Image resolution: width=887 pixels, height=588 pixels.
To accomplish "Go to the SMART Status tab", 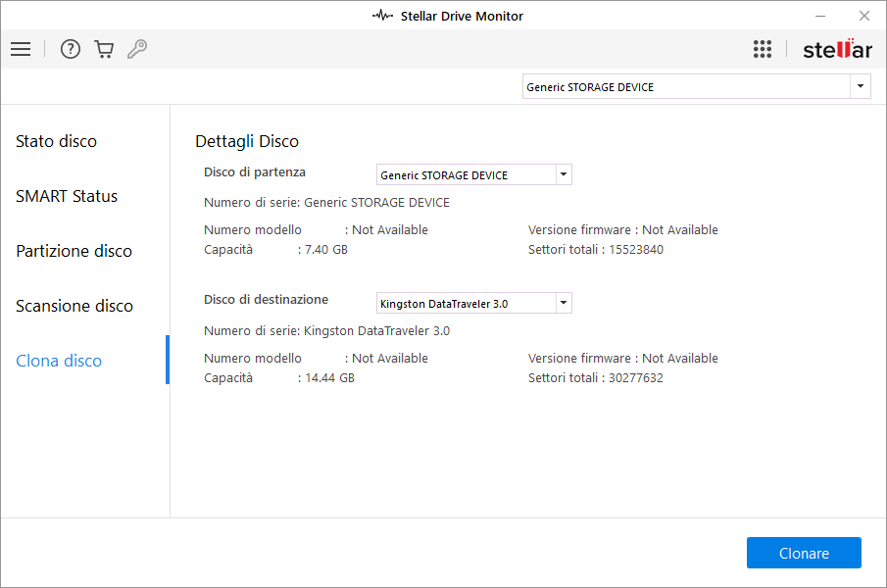I will [67, 196].
